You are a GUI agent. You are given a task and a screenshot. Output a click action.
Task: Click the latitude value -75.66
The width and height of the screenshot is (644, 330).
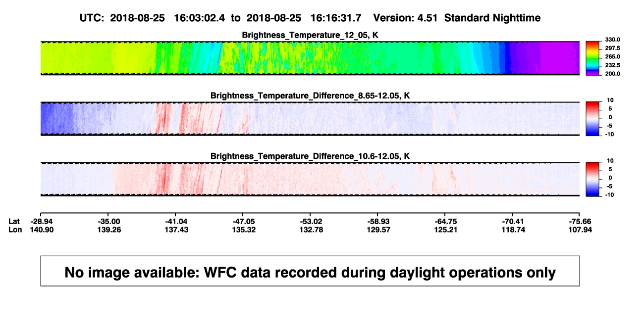tap(580, 221)
